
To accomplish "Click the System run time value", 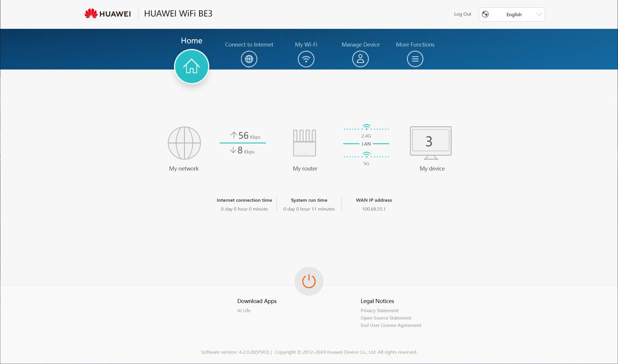I will point(309,209).
